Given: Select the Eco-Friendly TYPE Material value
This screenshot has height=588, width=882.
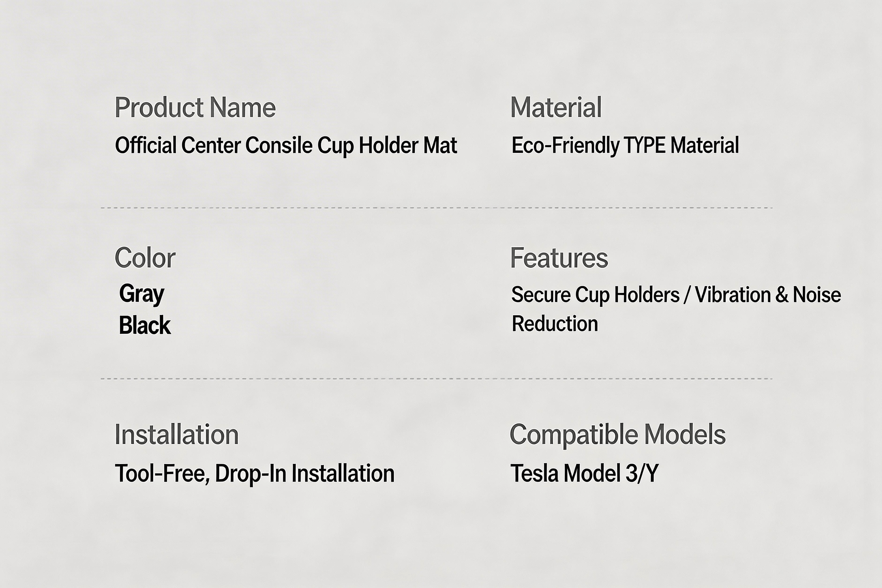Looking at the screenshot, I should 625,146.
